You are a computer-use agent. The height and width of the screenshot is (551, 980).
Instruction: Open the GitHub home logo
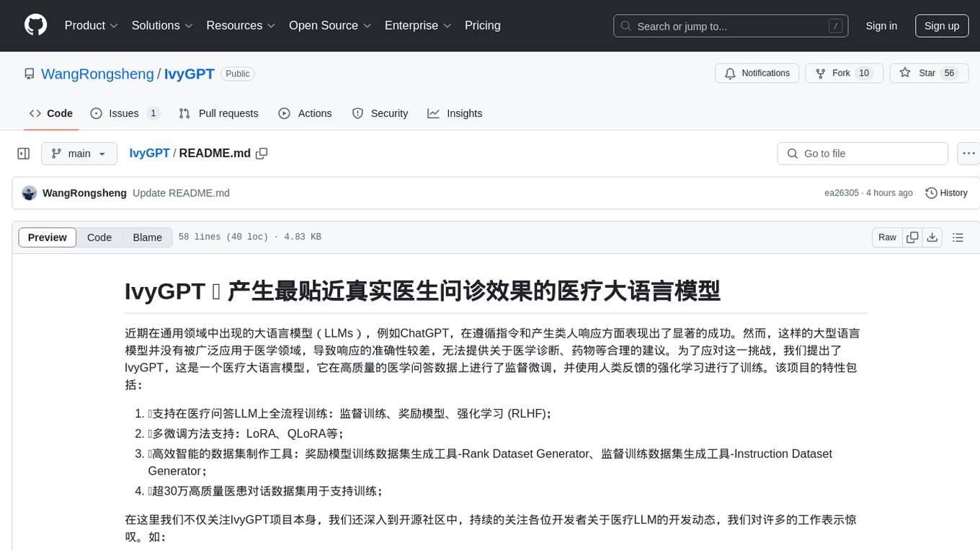click(35, 25)
